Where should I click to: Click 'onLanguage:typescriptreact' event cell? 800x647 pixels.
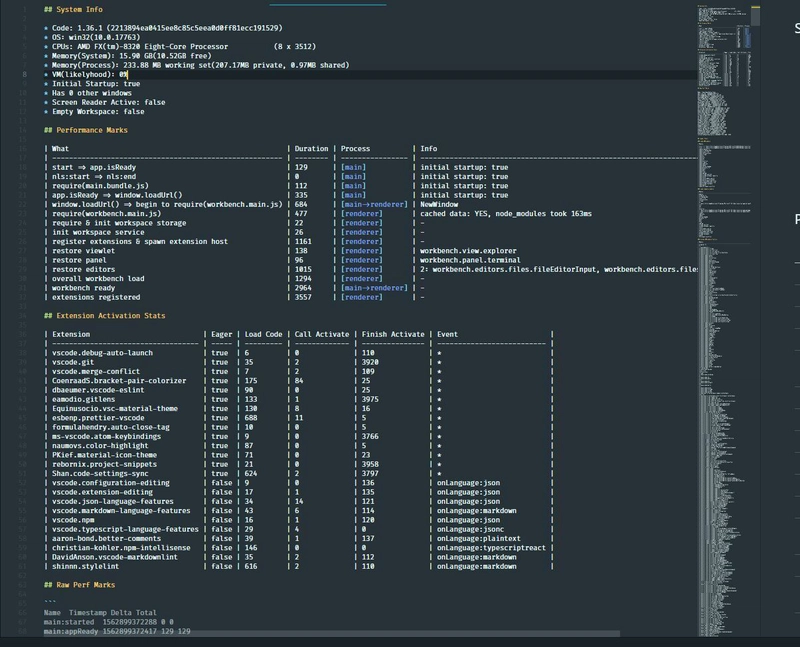click(x=491, y=548)
